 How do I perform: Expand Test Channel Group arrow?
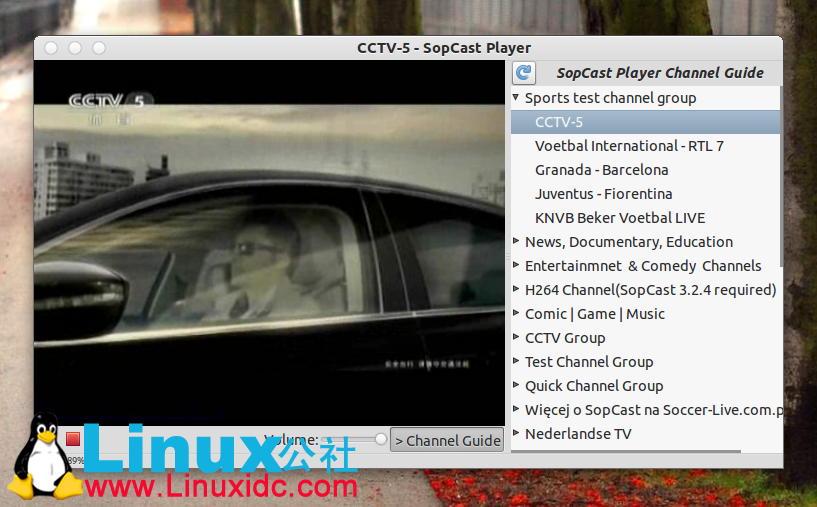click(516, 361)
